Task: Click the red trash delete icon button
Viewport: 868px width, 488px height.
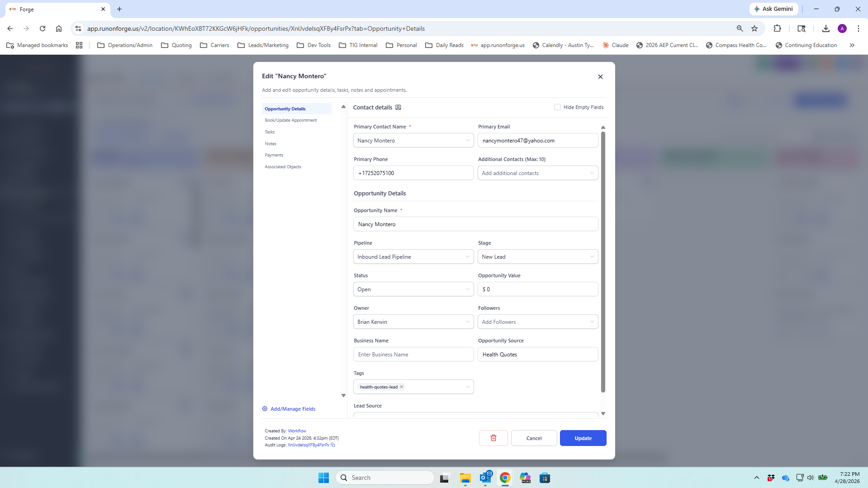Action: pyautogui.click(x=493, y=438)
